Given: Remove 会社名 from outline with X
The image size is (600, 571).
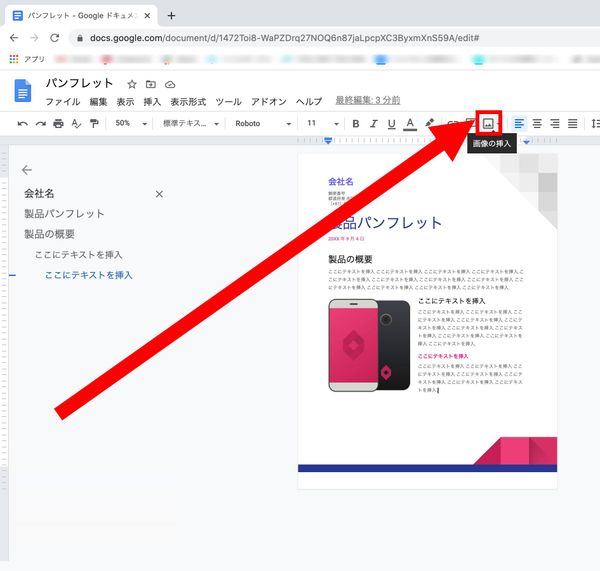Looking at the screenshot, I should [159, 194].
